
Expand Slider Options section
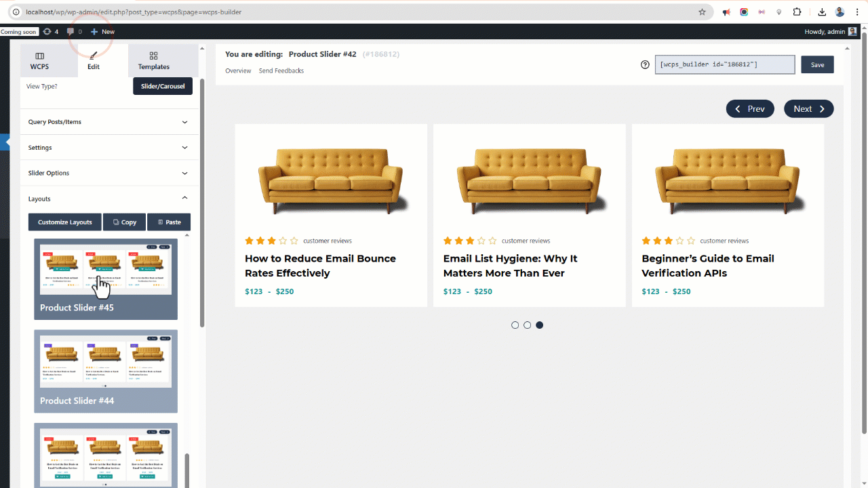click(x=108, y=173)
